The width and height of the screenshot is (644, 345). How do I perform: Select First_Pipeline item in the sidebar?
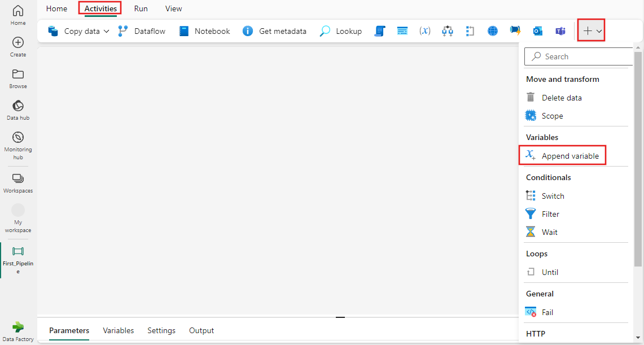click(18, 260)
